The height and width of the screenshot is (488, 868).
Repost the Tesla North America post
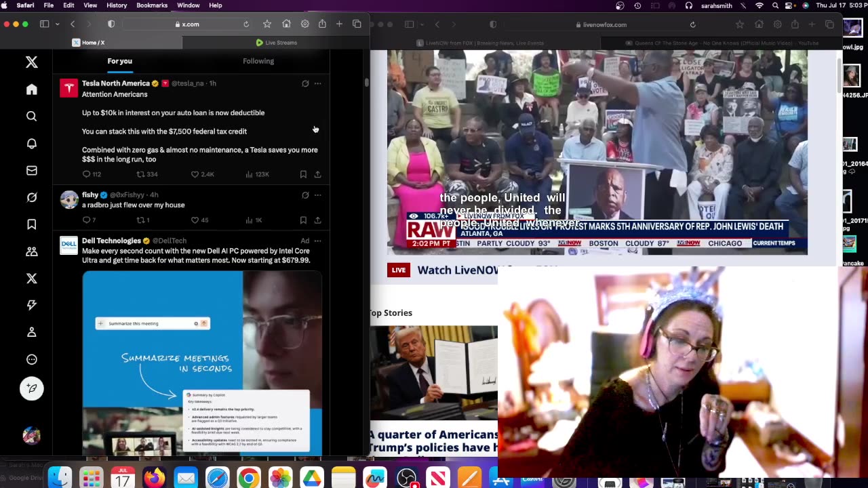coord(141,174)
